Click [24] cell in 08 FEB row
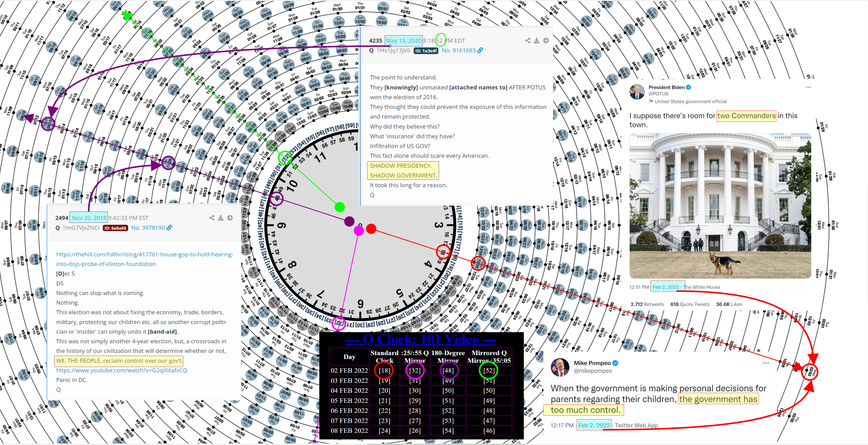This screenshot has height=445, width=868. point(384,431)
